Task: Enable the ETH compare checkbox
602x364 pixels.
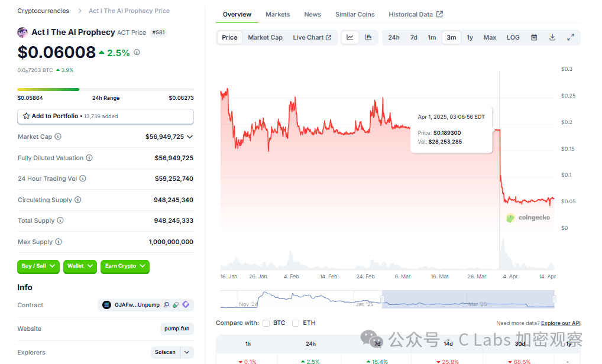Action: [296, 323]
